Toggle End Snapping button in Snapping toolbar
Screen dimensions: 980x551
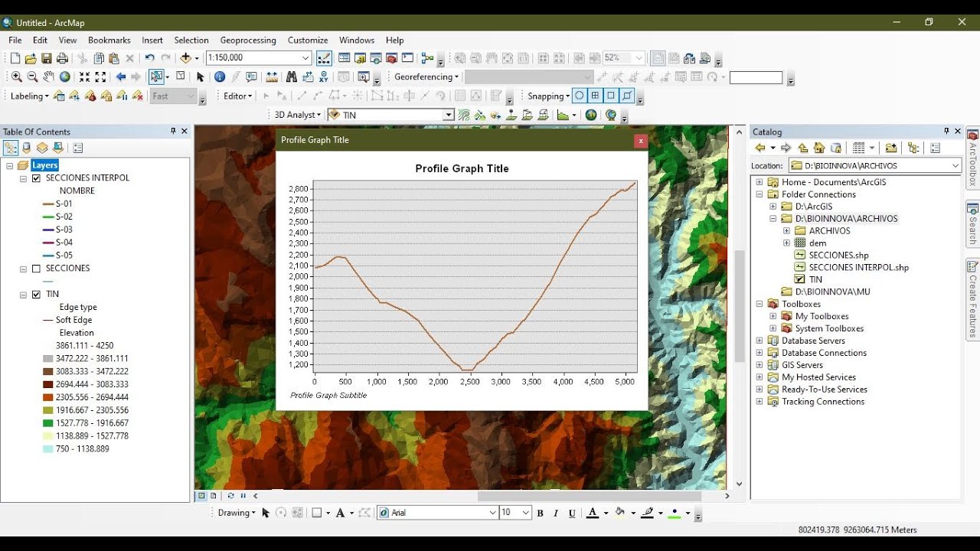(596, 96)
